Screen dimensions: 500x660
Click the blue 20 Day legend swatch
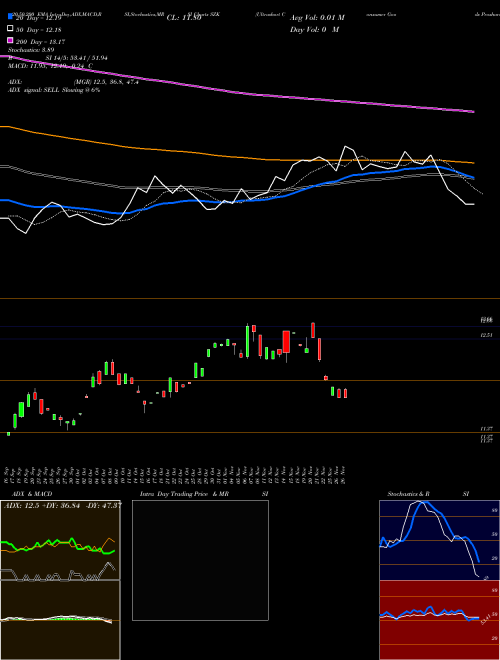click(10, 18)
